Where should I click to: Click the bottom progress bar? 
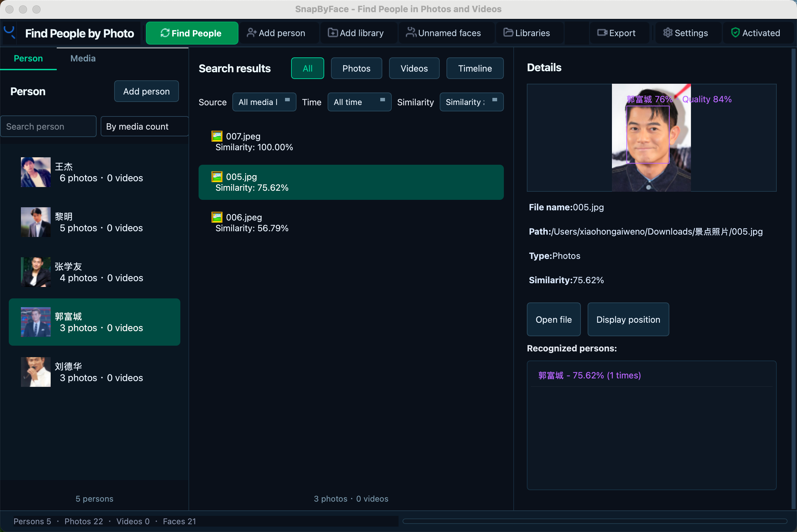click(x=595, y=522)
